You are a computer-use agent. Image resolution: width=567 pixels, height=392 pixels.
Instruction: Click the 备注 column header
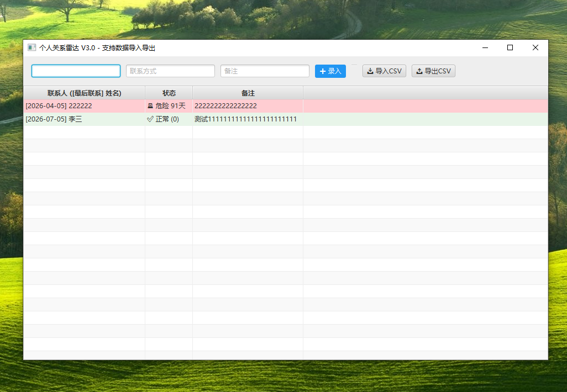tap(248, 93)
